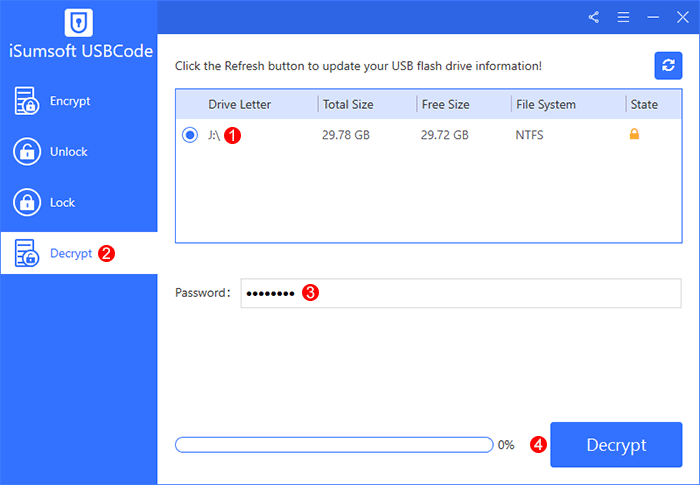Open the hamburger menu icon

623,17
